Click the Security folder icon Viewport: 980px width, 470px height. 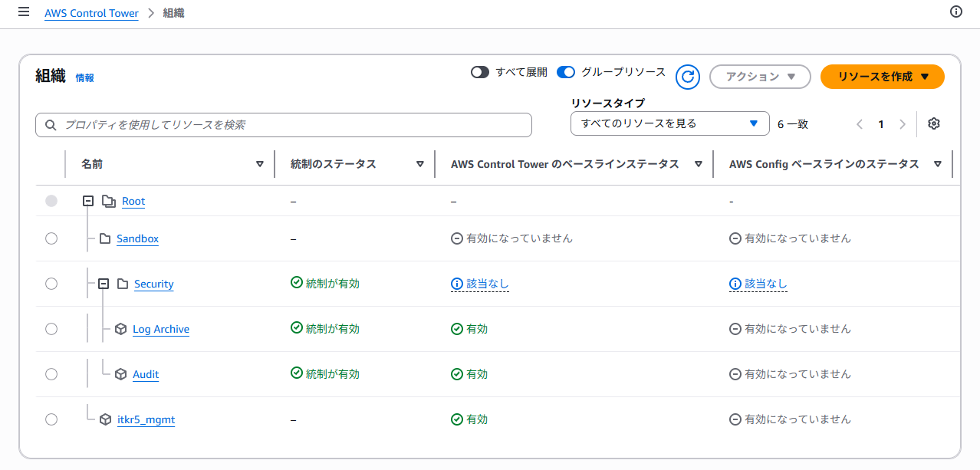(123, 284)
